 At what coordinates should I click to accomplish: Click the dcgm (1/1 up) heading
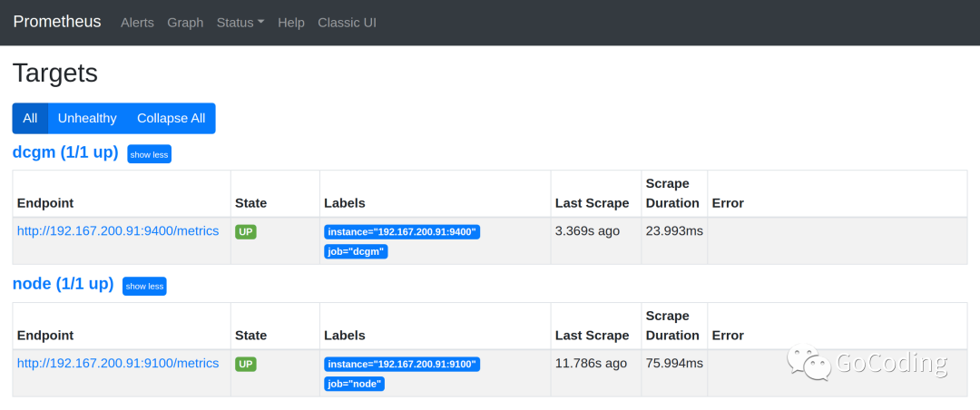[x=65, y=152]
